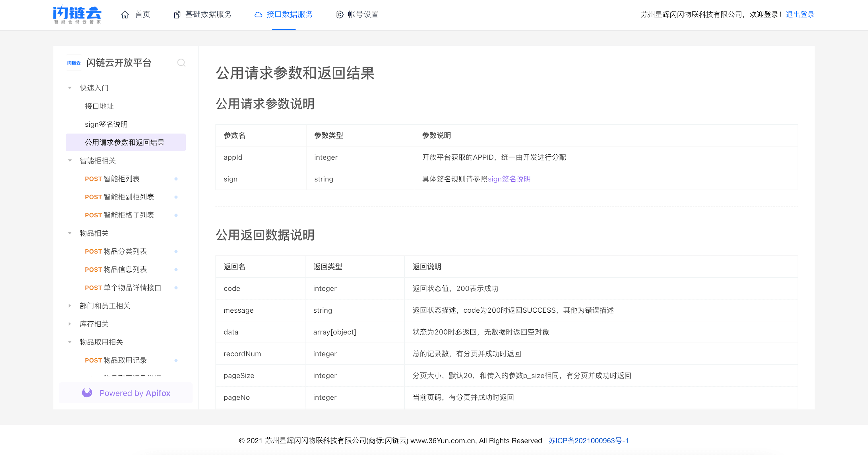The image size is (868, 455).
Task: Collapse the 快速入门 tree section
Action: [70, 88]
